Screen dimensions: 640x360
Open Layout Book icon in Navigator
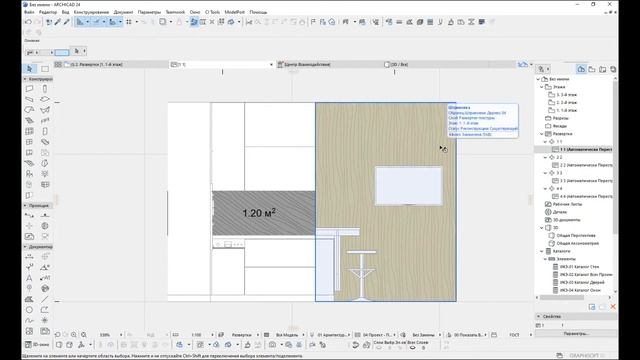pyautogui.click(x=602, y=69)
